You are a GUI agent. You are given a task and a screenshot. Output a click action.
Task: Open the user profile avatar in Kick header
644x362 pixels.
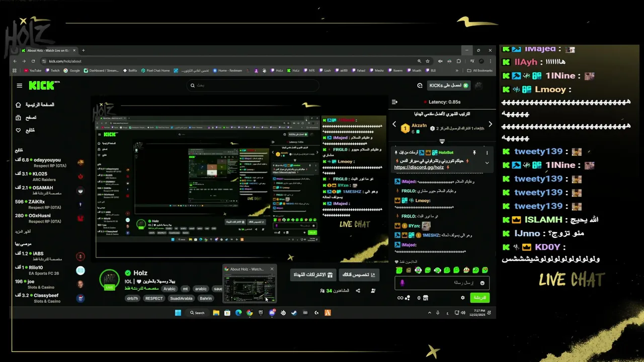478,85
